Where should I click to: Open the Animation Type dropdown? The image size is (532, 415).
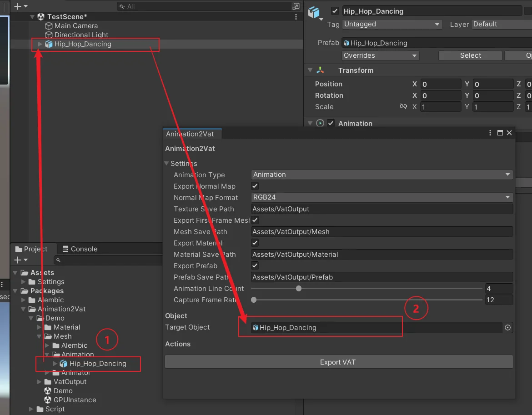[x=381, y=174]
